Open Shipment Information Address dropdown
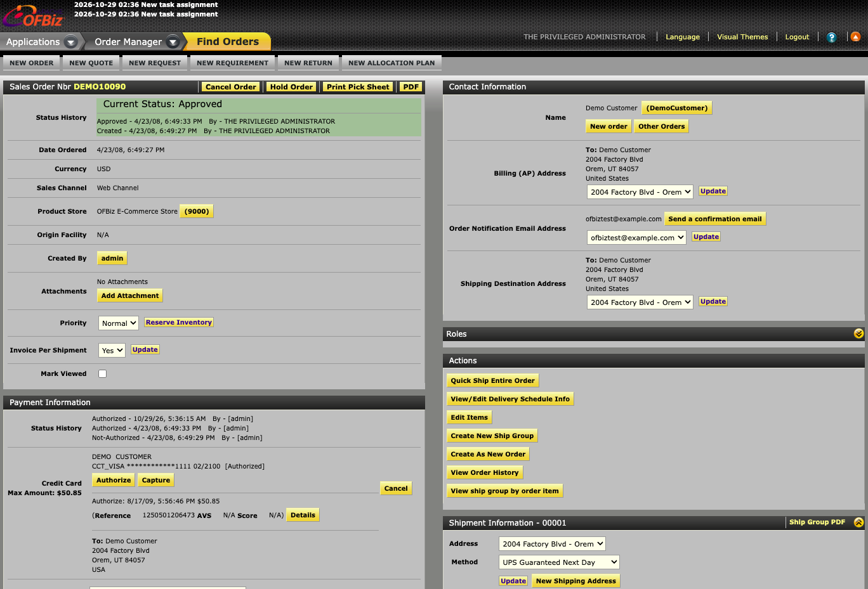Screen dimensions: 868x589 pos(552,544)
